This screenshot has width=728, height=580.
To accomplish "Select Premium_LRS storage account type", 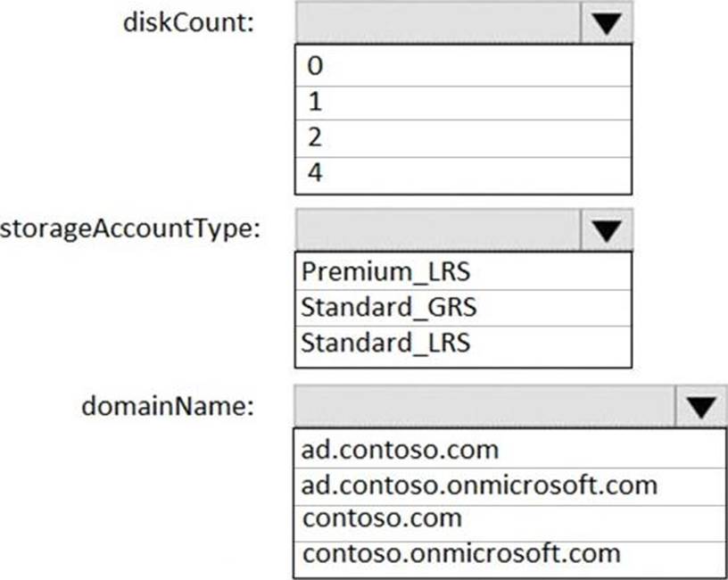I will (463, 270).
